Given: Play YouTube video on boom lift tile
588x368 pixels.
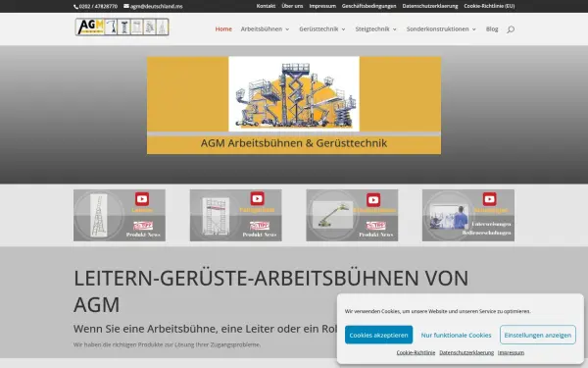Looking at the screenshot, I should coord(373,200).
